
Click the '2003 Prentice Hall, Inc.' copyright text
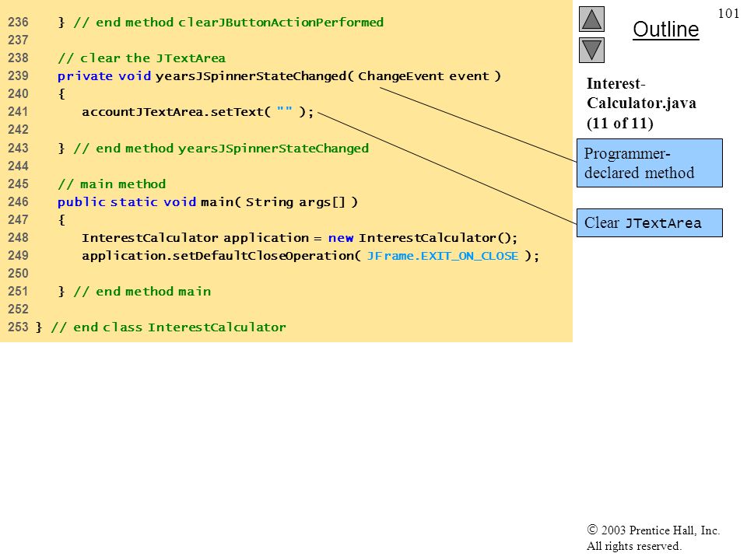coord(653,530)
